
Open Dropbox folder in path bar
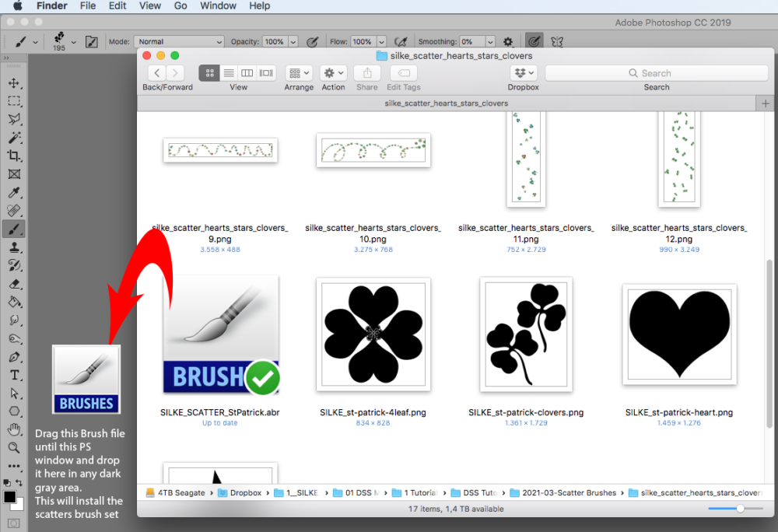tap(240, 493)
